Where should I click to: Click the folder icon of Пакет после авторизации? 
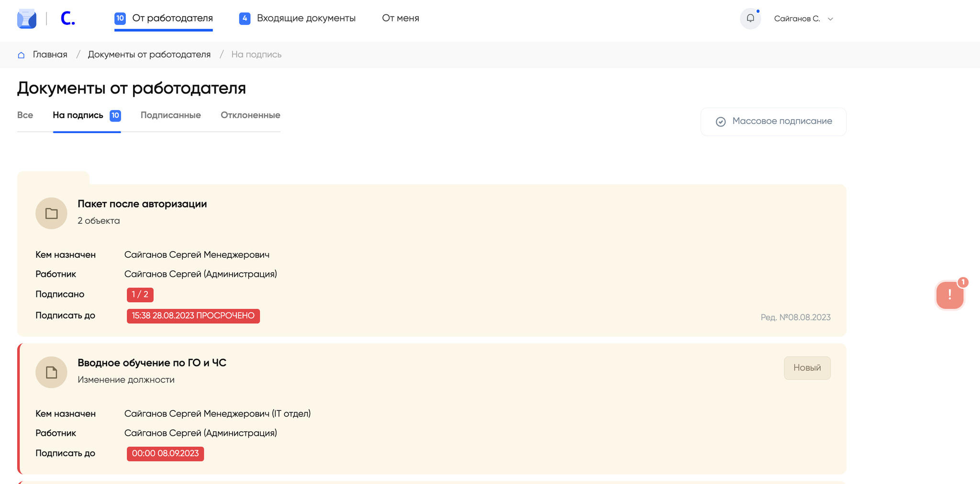tap(51, 213)
